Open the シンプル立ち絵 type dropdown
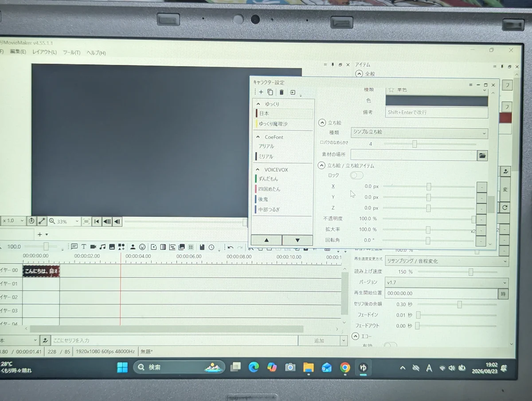 pyautogui.click(x=419, y=132)
